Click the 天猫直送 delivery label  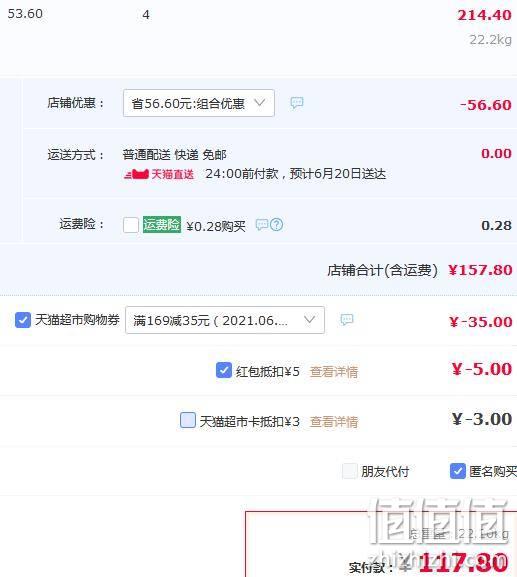click(173, 174)
